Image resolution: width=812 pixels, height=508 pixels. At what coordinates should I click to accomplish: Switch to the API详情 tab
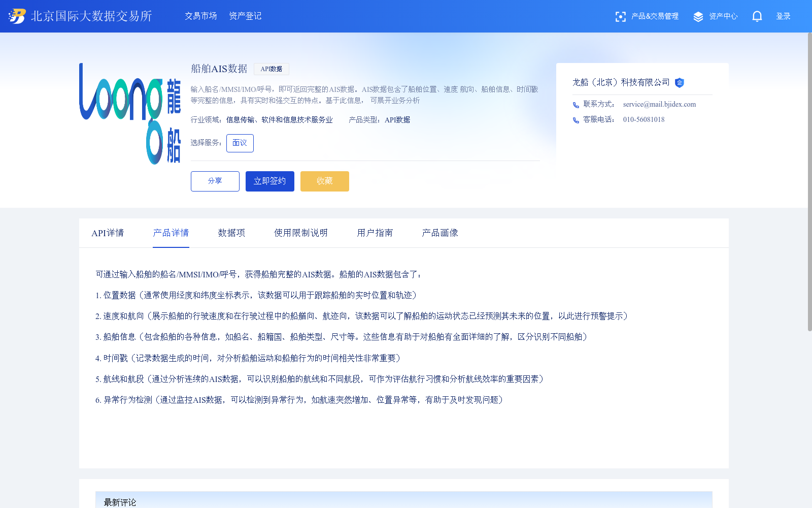click(108, 233)
